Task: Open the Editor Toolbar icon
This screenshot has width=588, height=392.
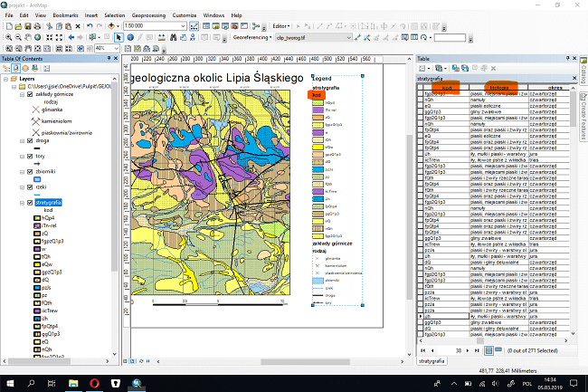Action: pyautogui.click(x=194, y=26)
